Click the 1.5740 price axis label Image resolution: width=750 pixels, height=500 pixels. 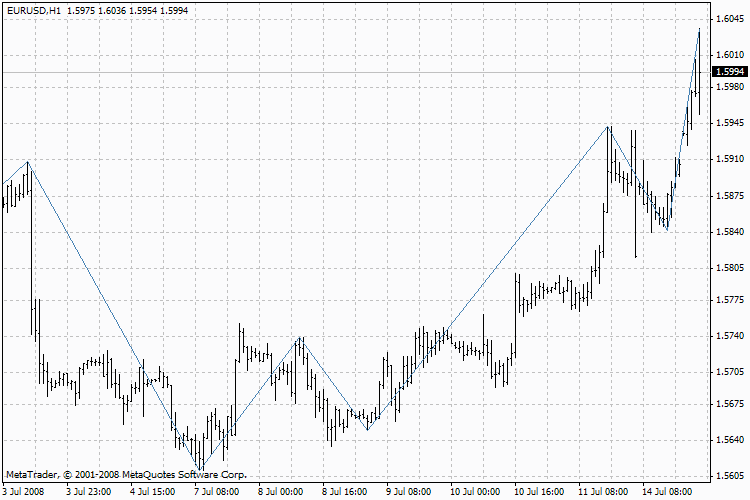click(730, 336)
